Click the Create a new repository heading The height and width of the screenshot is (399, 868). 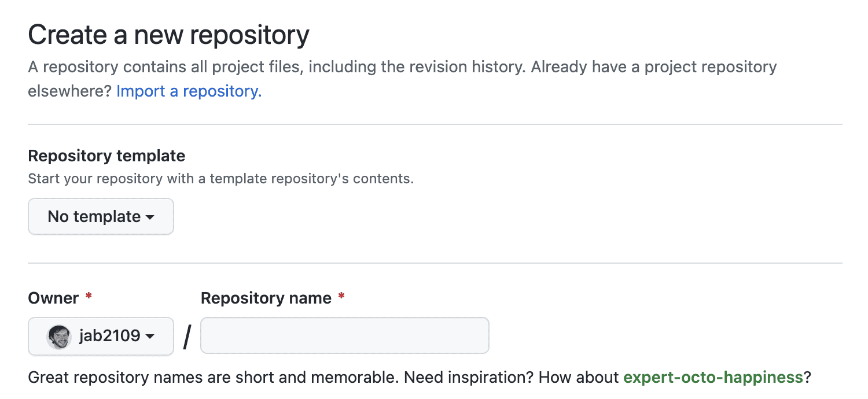(168, 35)
